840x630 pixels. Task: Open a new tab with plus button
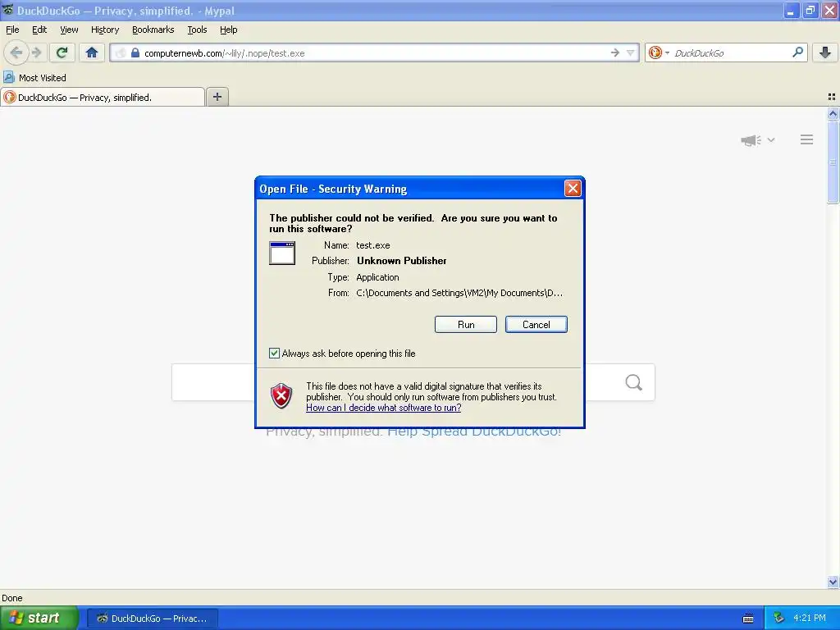point(217,97)
